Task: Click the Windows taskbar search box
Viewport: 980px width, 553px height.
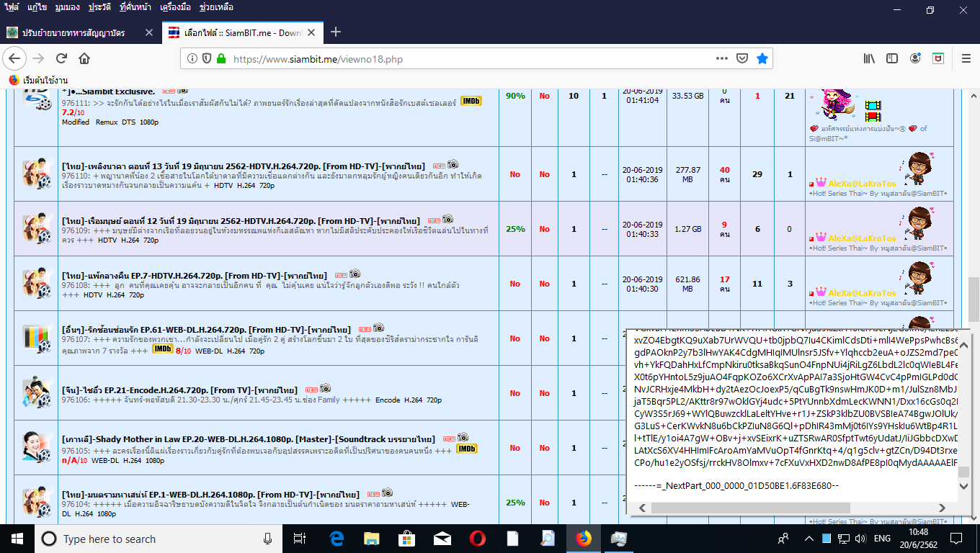Action: [x=157, y=539]
